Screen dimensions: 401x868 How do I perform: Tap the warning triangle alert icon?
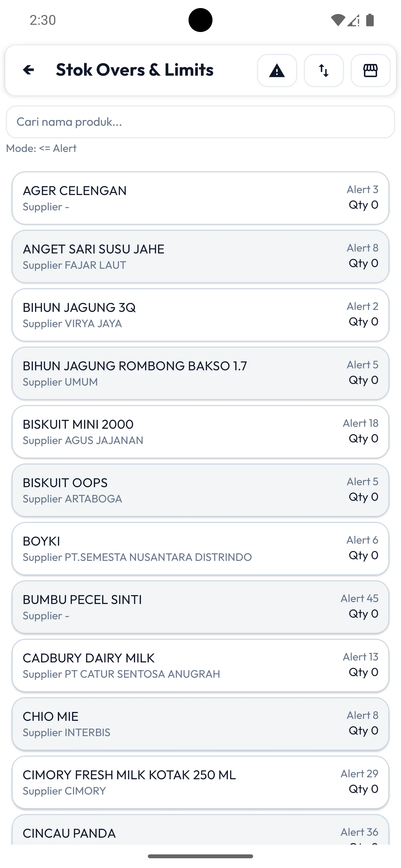[277, 71]
